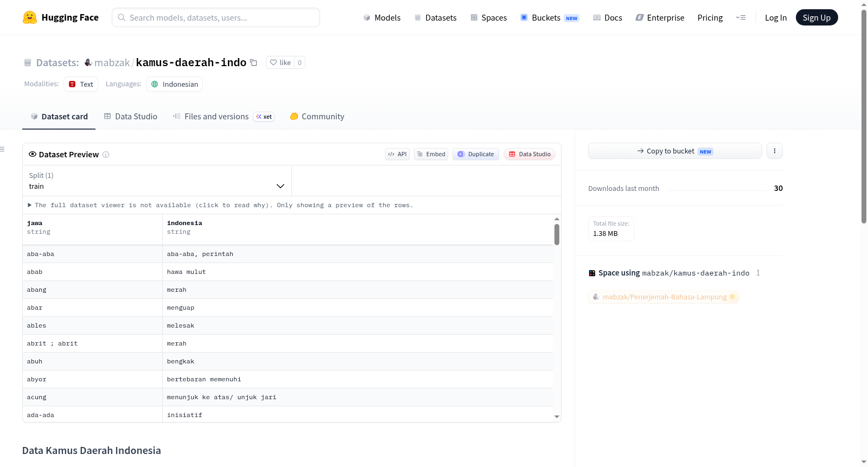This screenshot has height=467, width=868.
Task: Open mabzak/Penerjemah-Bahasa-Lampung space link
Action: tap(664, 297)
